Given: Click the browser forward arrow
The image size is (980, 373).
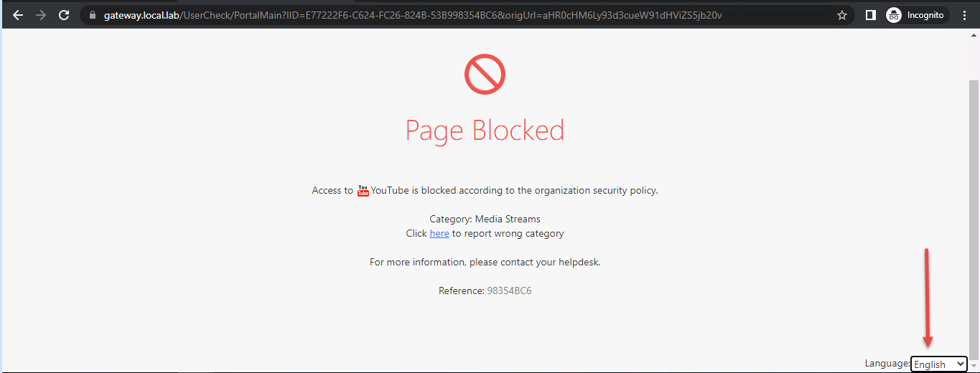Looking at the screenshot, I should coord(41,15).
